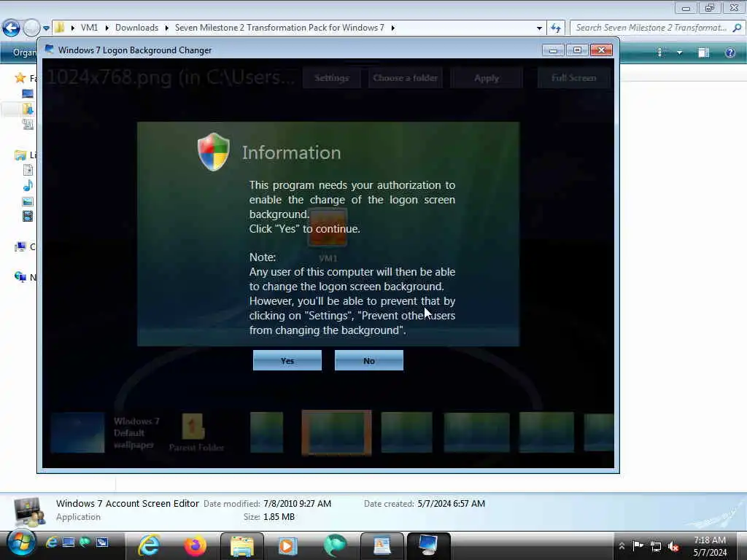This screenshot has width=747, height=560.
Task: Click the Windows 7 Account Screen Editor icon
Action: click(28, 511)
